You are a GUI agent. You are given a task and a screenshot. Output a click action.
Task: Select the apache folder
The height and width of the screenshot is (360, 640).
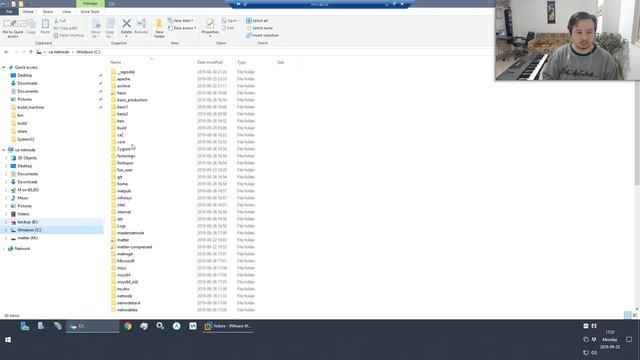click(123, 79)
